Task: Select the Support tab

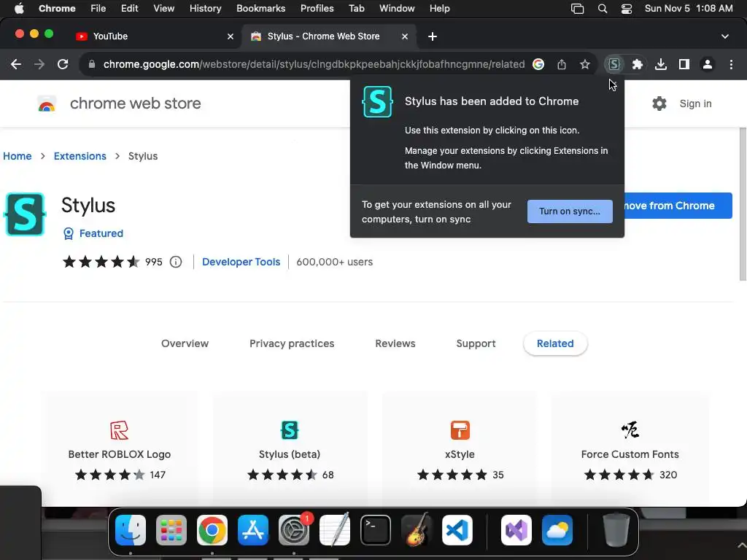Action: coord(476,343)
